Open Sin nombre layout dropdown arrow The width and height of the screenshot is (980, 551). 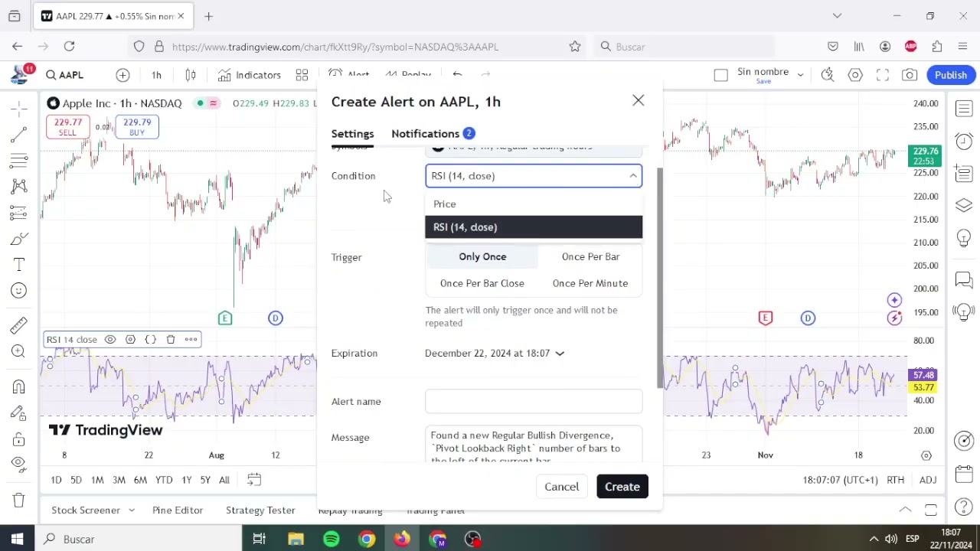800,75
